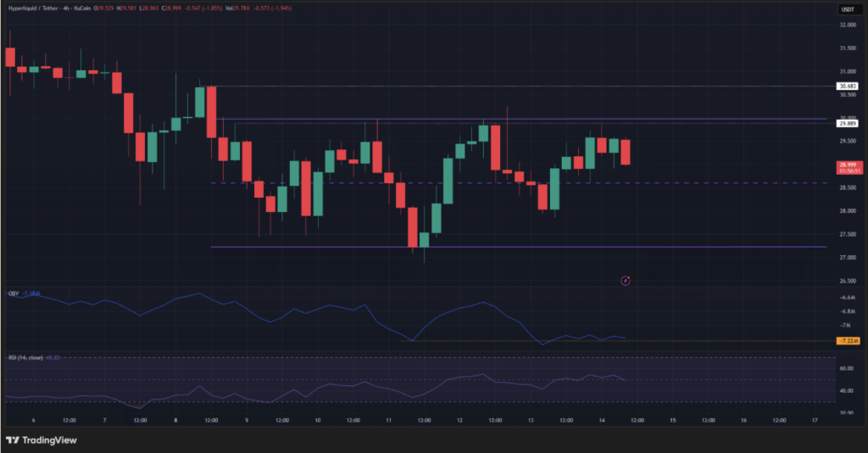Click the orange OBV value label on axis
Screen dimensions: 868x453
[847, 340]
